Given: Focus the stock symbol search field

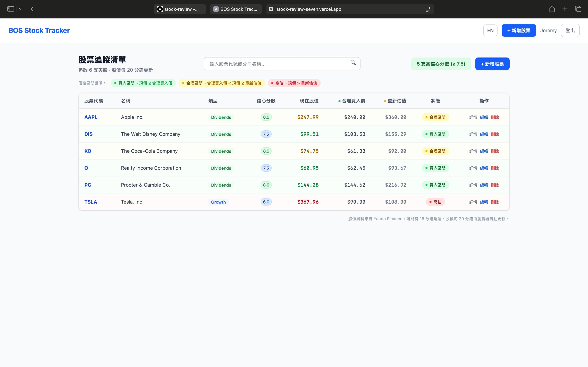Looking at the screenshot, I should coord(277,64).
